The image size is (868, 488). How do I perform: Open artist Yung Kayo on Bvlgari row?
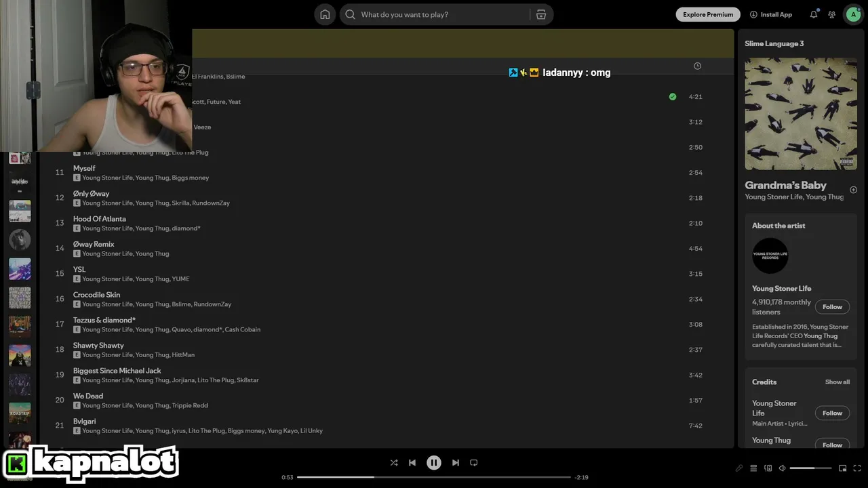(x=281, y=431)
